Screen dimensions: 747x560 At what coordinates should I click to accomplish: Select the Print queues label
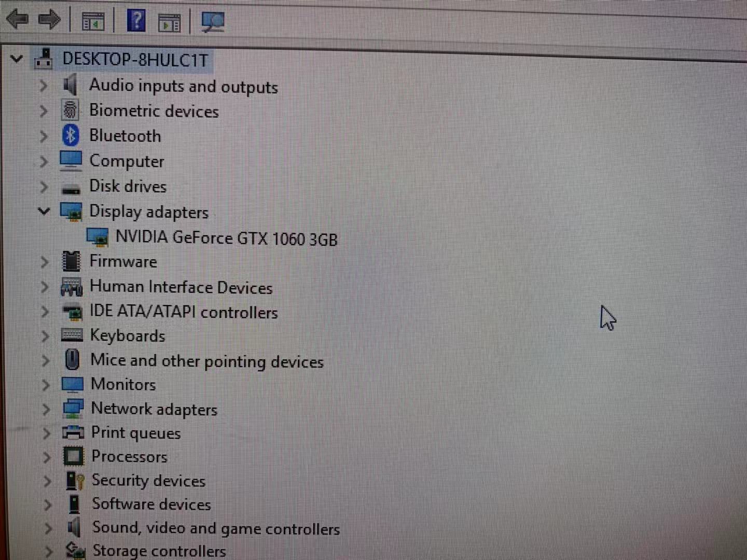pyautogui.click(x=136, y=433)
